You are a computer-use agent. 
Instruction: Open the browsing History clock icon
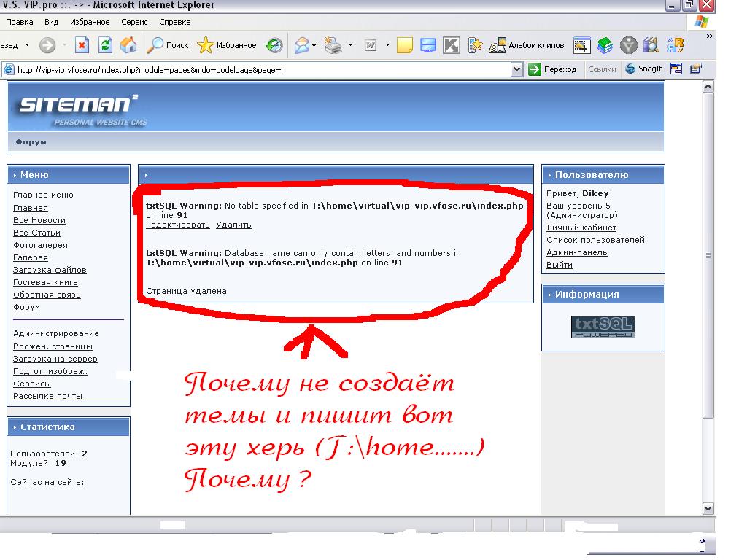point(274,45)
